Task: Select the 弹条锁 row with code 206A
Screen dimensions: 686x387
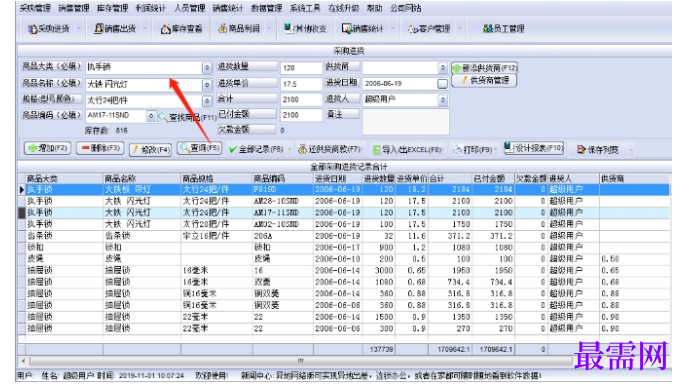Action: click(343, 236)
